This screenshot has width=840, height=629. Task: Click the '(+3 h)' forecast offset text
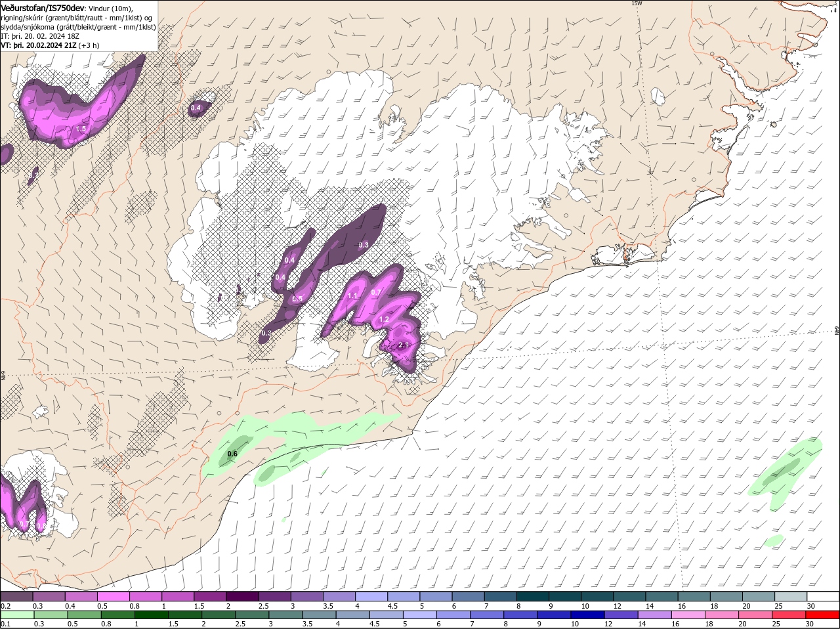pos(89,45)
